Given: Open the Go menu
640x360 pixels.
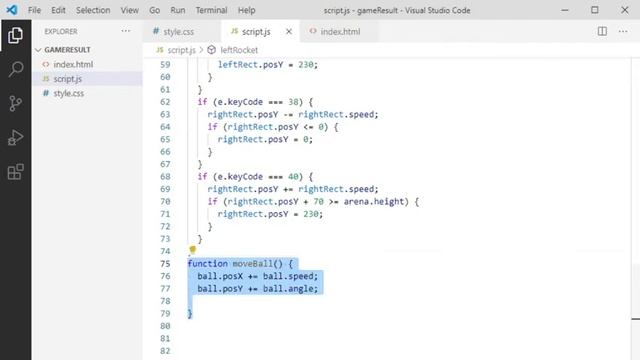Looking at the screenshot, I should tap(154, 10).
